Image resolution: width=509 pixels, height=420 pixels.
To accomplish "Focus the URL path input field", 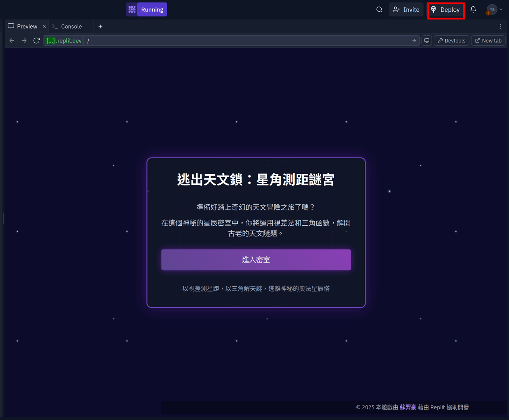I will point(247,41).
